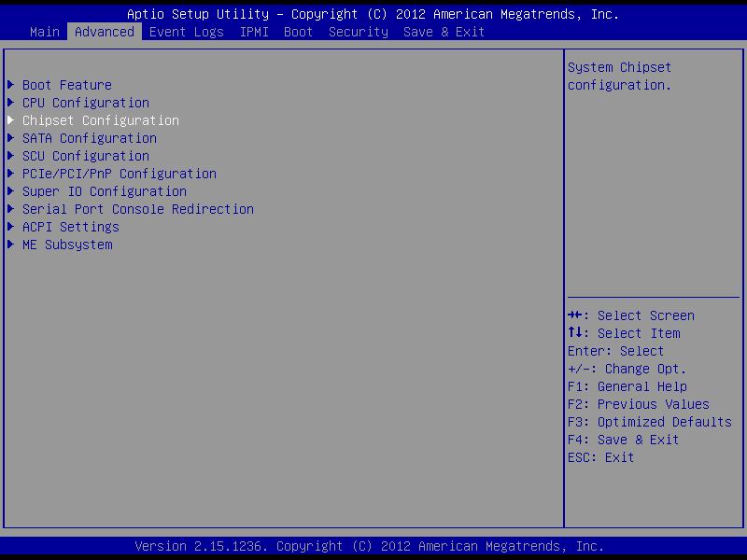Click the arrow next to ACPI Settings
The height and width of the screenshot is (560, 747).
click(x=10, y=227)
